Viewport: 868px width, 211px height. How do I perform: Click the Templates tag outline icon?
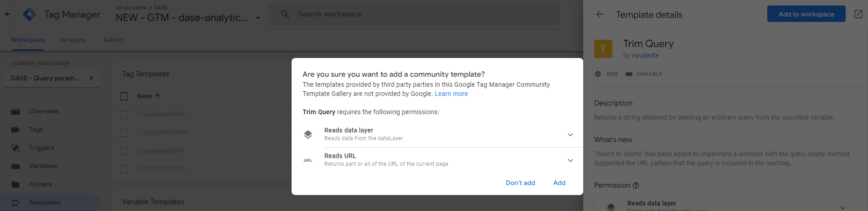coord(15,203)
